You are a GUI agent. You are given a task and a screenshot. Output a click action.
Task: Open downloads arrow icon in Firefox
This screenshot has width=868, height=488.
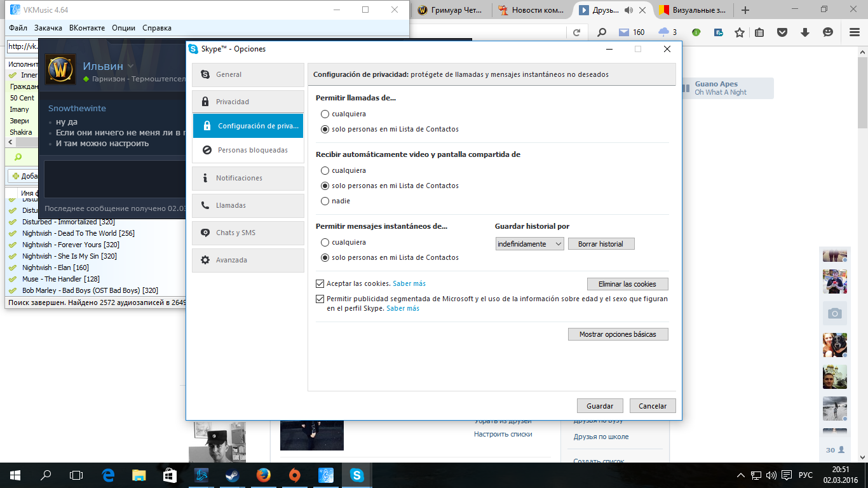point(805,32)
